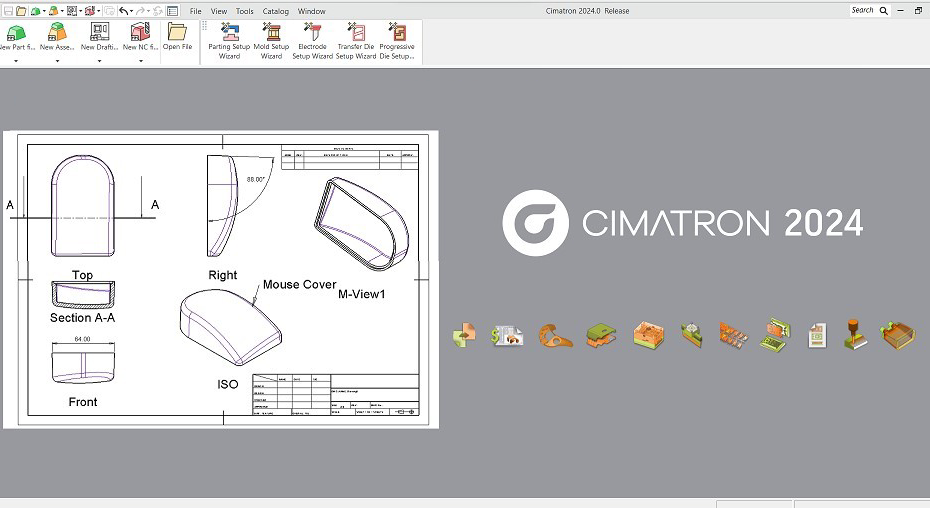The image size is (930, 508).
Task: Create a New NC file via large icon
Action: click(x=141, y=36)
